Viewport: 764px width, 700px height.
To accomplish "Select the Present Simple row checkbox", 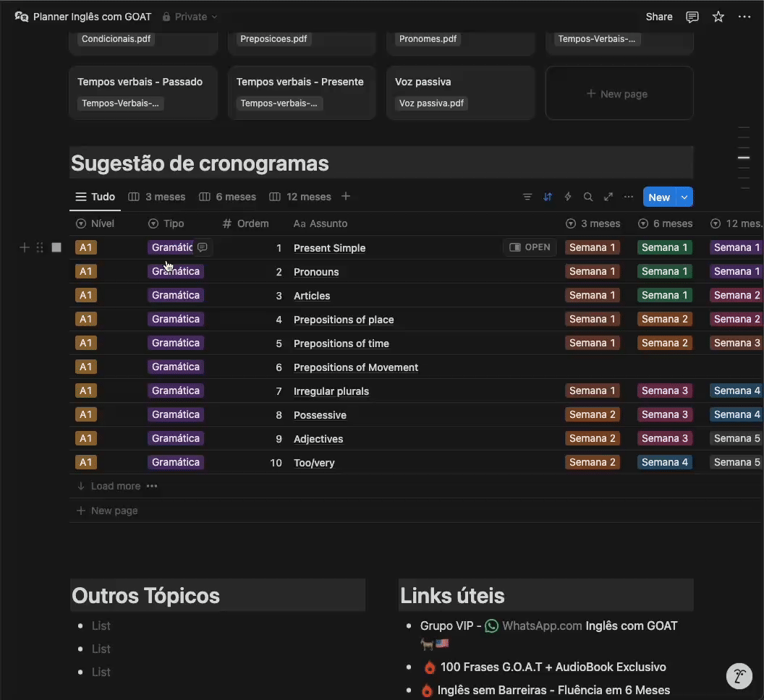I will (x=56, y=247).
